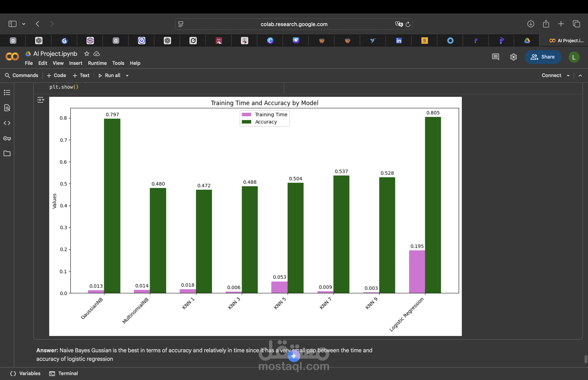Add a new Code cell
The height and width of the screenshot is (380, 588).
[x=56, y=75]
